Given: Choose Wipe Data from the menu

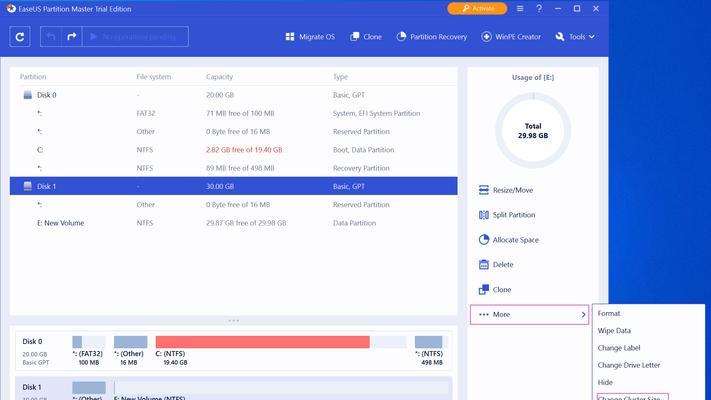Looking at the screenshot, I should 614,331.
